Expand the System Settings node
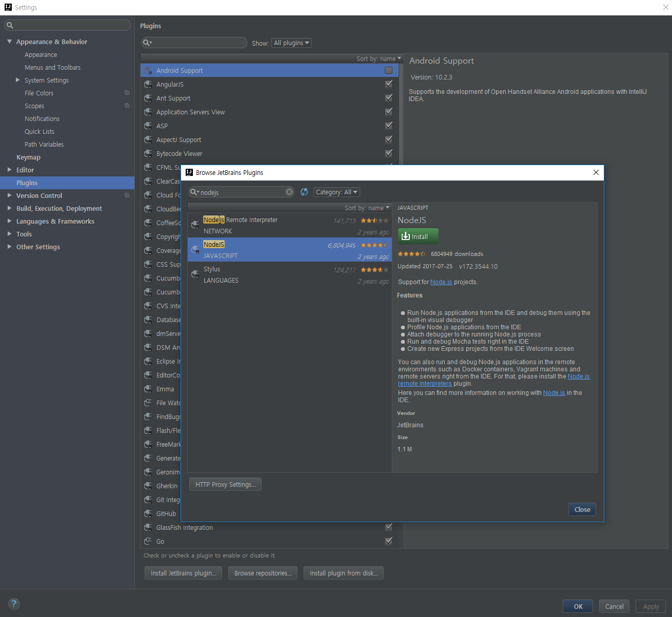Screen dimensions: 672x617 pyautogui.click(x=18, y=80)
